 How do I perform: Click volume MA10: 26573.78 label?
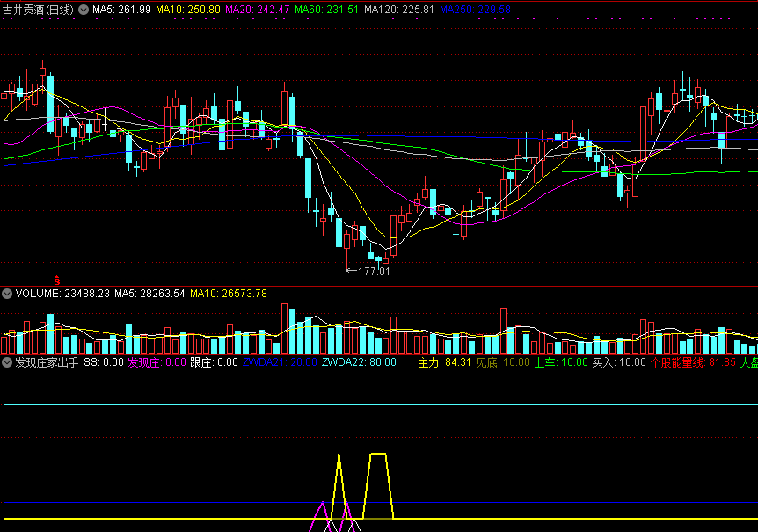coord(228,294)
